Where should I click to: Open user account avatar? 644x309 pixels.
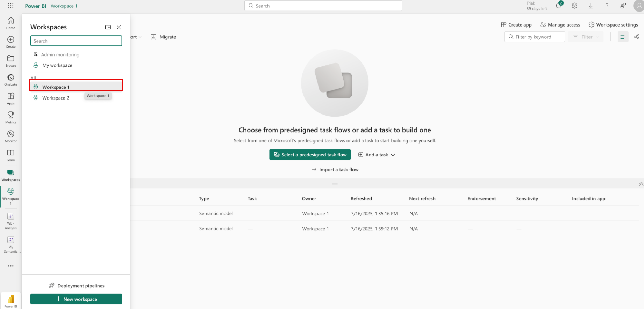pyautogui.click(x=639, y=6)
